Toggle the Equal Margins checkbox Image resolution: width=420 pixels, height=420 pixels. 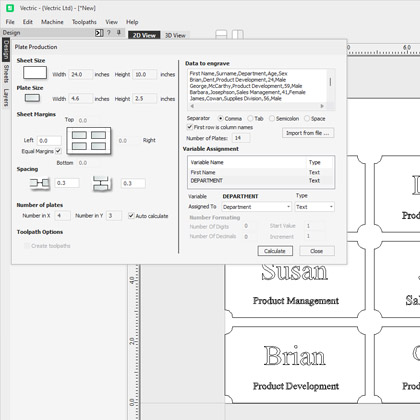click(58, 151)
